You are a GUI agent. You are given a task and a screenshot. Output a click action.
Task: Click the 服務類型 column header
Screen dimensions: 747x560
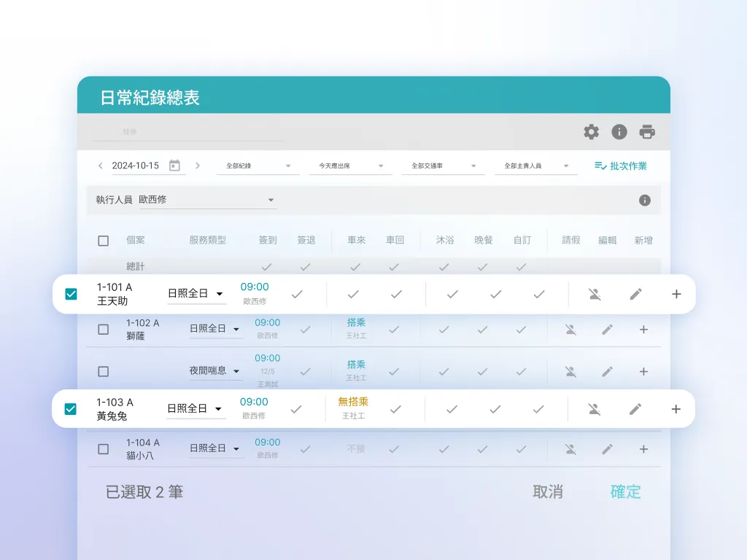click(x=207, y=241)
